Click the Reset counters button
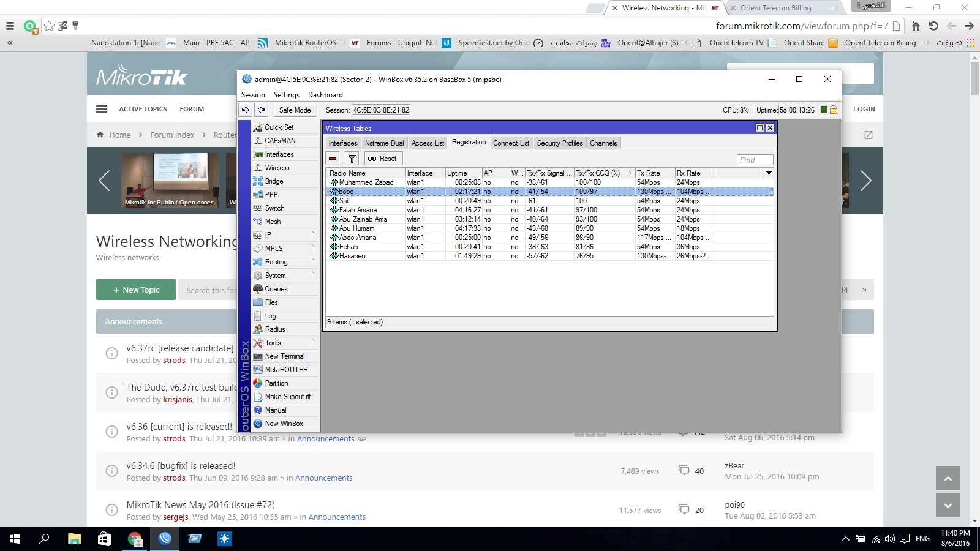980x551 pixels. [383, 159]
